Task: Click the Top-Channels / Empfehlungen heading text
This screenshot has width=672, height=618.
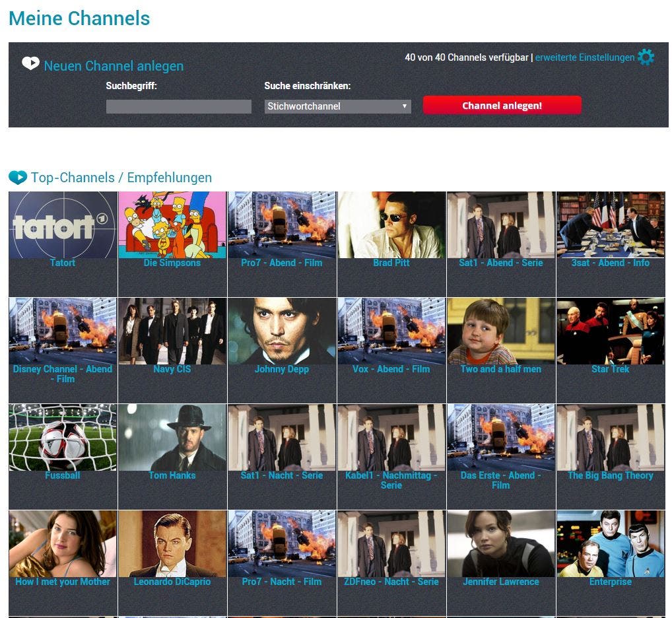Action: point(121,178)
